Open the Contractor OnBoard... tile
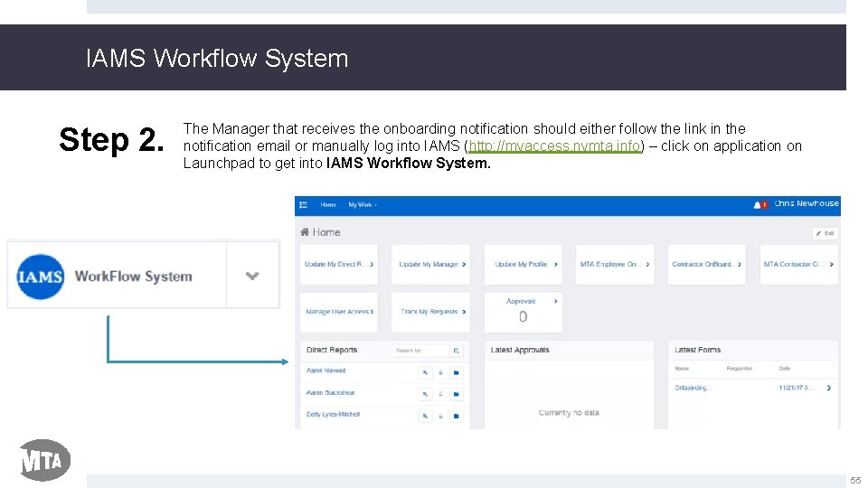 click(707, 265)
